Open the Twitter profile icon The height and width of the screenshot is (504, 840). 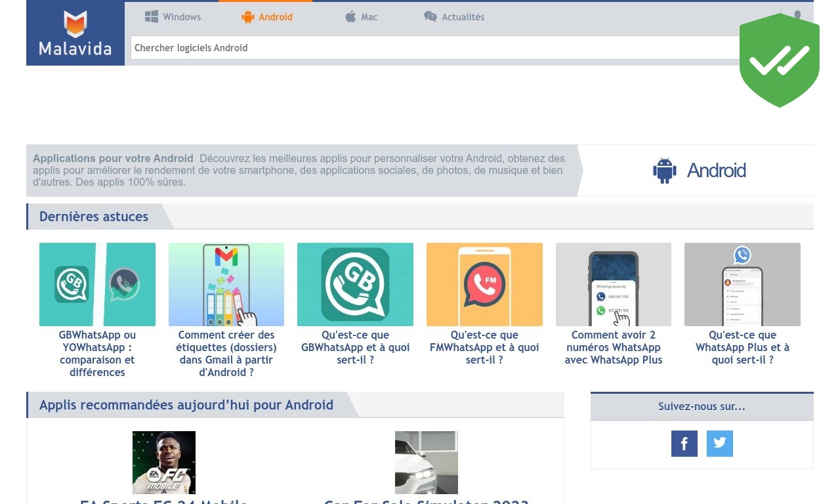pos(720,444)
